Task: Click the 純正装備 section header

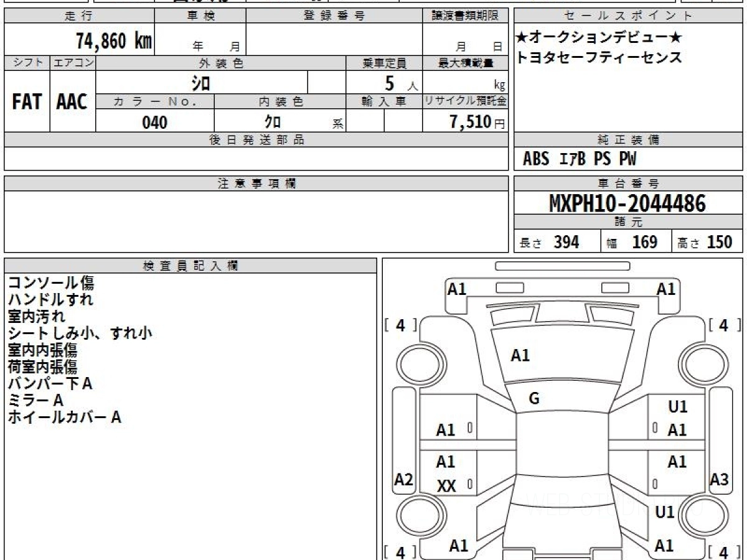Action: tap(628, 140)
